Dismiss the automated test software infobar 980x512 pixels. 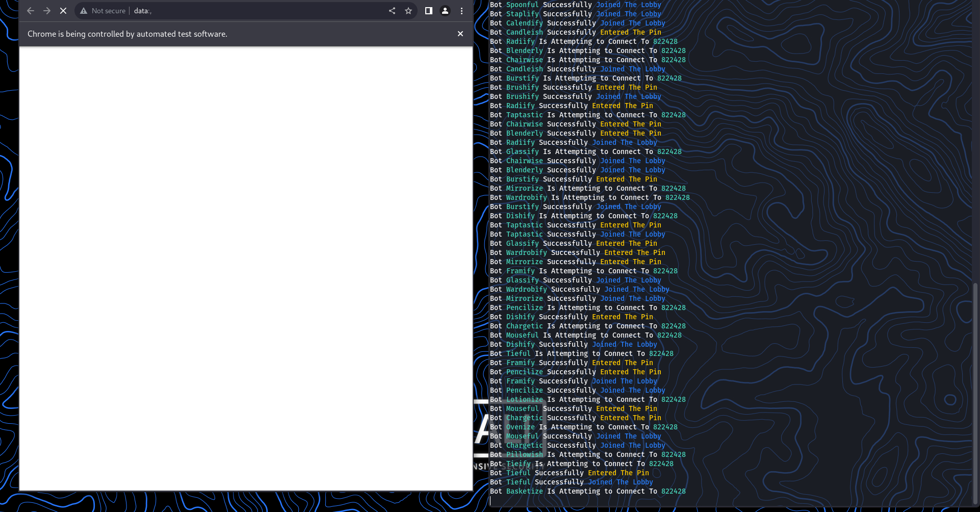pos(460,34)
